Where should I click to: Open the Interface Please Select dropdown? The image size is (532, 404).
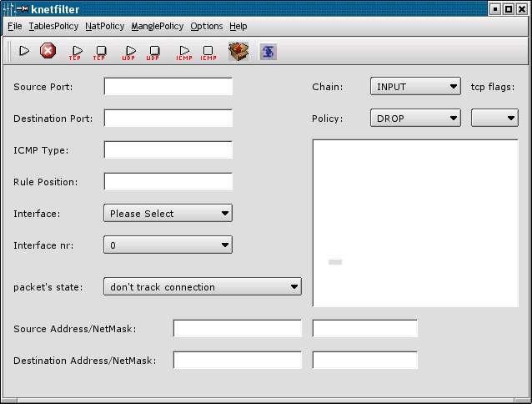click(168, 213)
